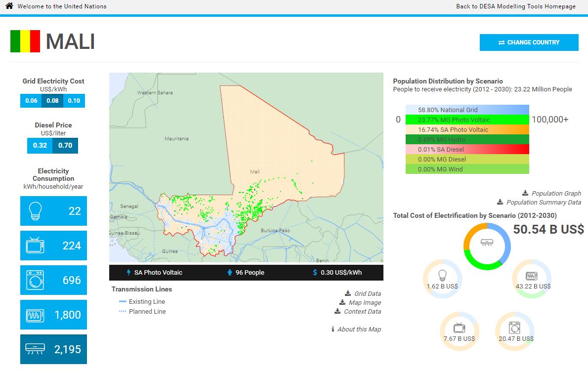Image resolution: width=588 pixels, height=370 pixels.
Task: Select the washing machine consumption tile
Action: [53, 280]
